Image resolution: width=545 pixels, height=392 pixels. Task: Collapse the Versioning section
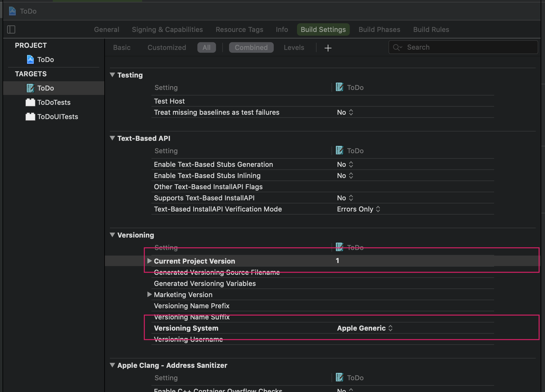[x=112, y=235]
